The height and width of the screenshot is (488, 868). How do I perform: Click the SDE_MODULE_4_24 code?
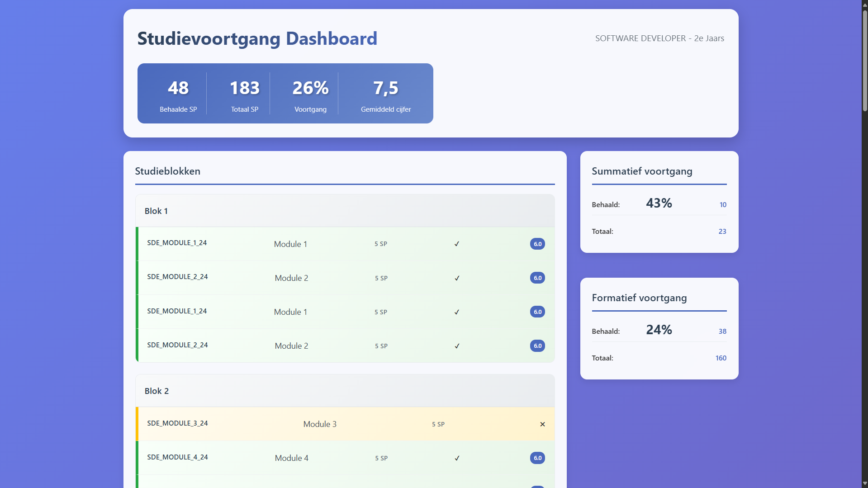click(177, 457)
